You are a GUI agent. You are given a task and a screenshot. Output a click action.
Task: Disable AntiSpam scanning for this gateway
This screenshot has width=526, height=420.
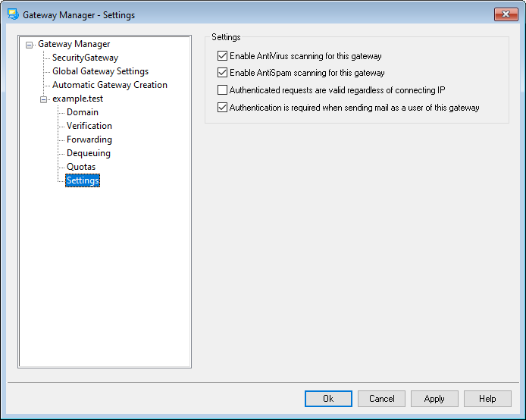[x=222, y=73]
